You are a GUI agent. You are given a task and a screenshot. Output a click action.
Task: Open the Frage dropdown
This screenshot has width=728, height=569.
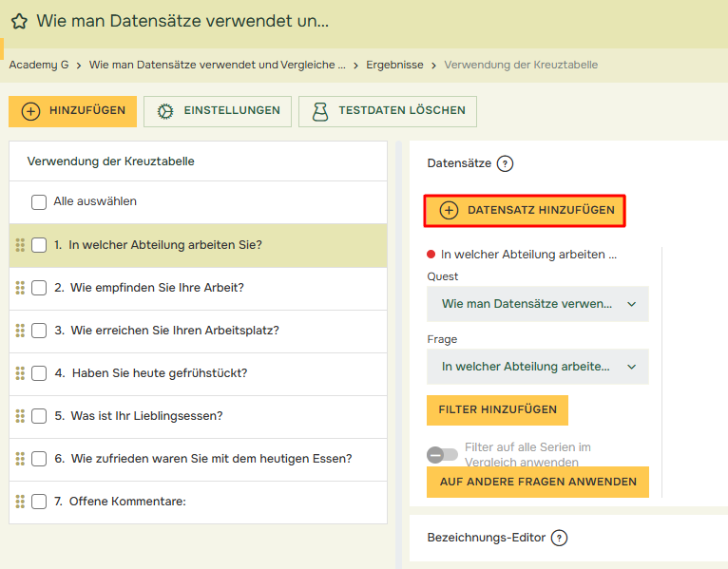(x=538, y=367)
